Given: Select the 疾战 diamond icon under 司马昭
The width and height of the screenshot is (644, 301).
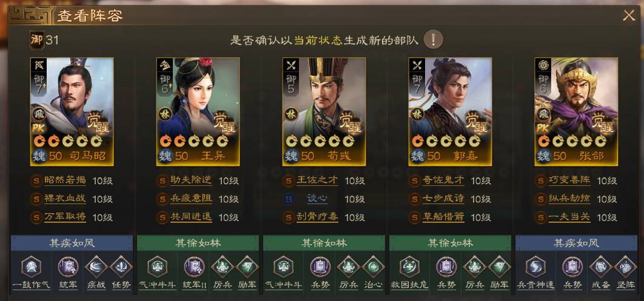Looking at the screenshot, I should tap(96, 266).
